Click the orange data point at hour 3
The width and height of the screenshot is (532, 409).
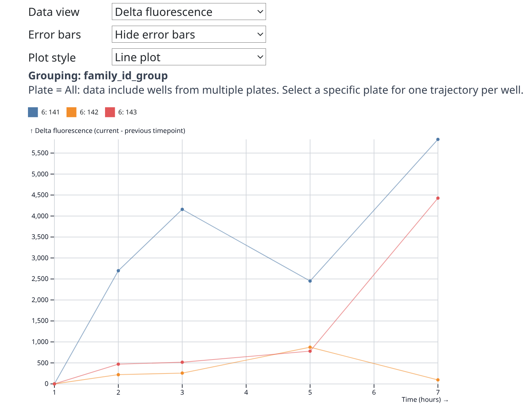click(x=182, y=373)
